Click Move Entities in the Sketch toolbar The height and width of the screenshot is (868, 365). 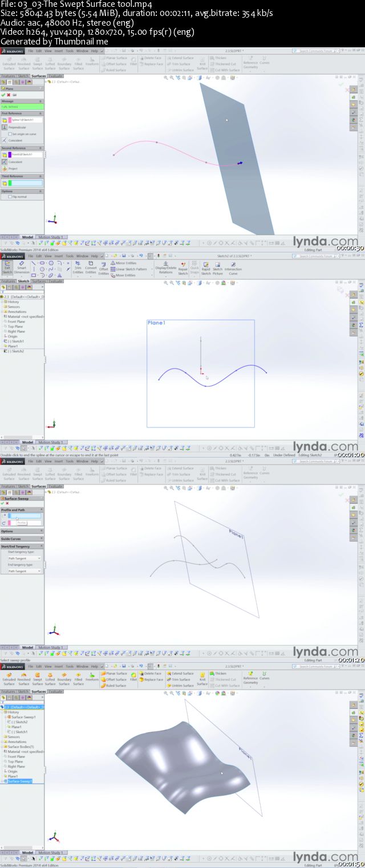pos(123,275)
